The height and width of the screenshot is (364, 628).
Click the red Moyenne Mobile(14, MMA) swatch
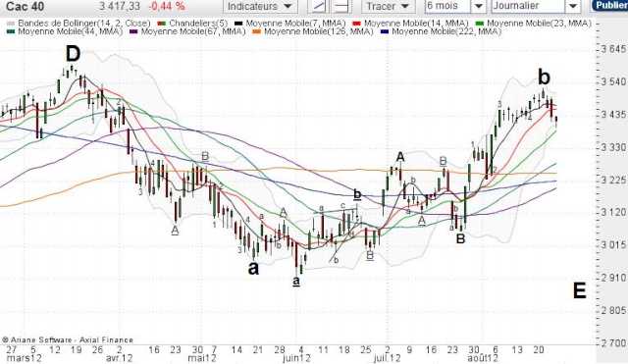click(x=356, y=24)
